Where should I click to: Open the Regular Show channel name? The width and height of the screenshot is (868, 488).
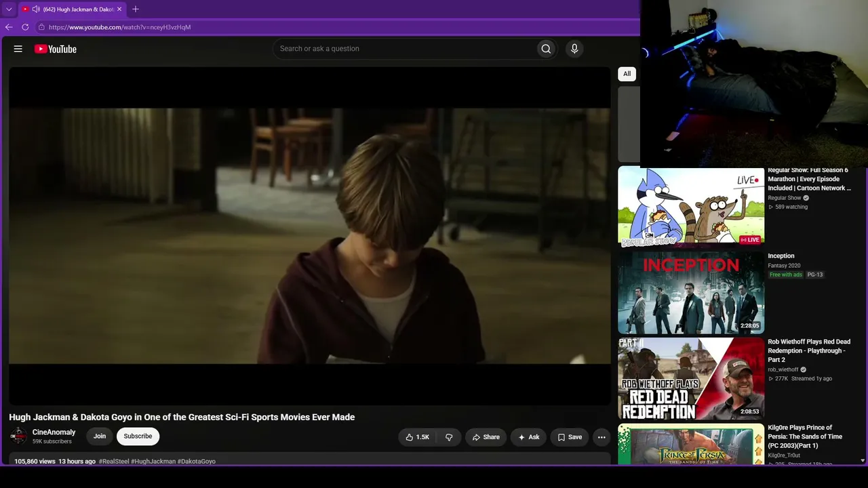point(785,198)
